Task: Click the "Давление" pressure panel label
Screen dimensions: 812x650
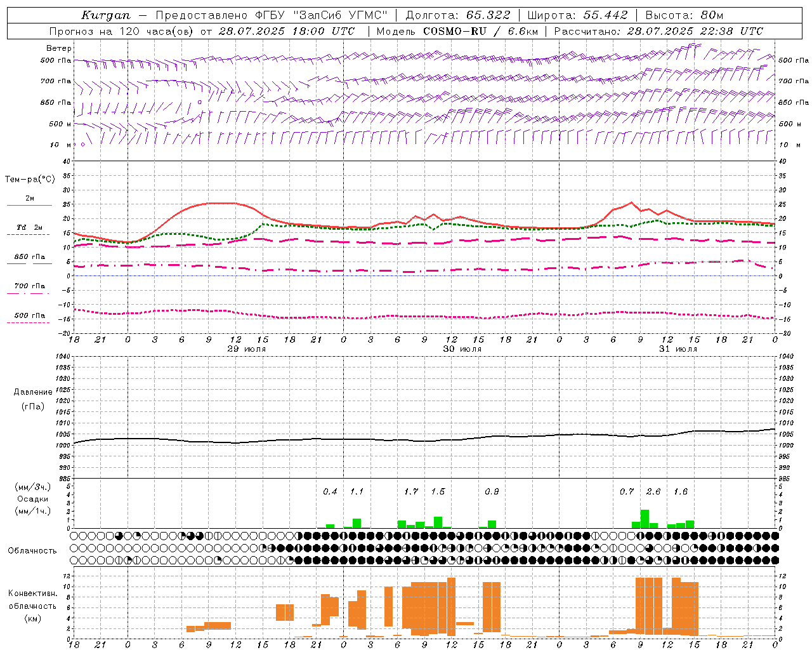Action: (x=33, y=392)
